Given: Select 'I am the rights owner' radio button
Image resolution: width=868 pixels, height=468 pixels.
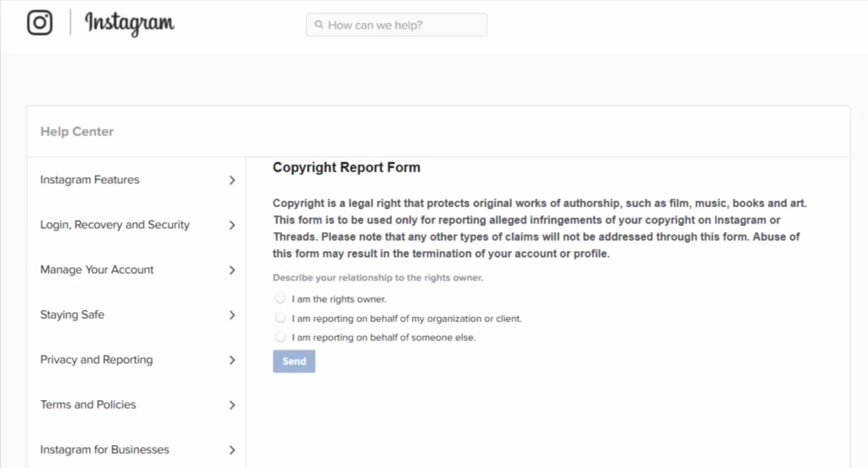Looking at the screenshot, I should click(x=281, y=298).
